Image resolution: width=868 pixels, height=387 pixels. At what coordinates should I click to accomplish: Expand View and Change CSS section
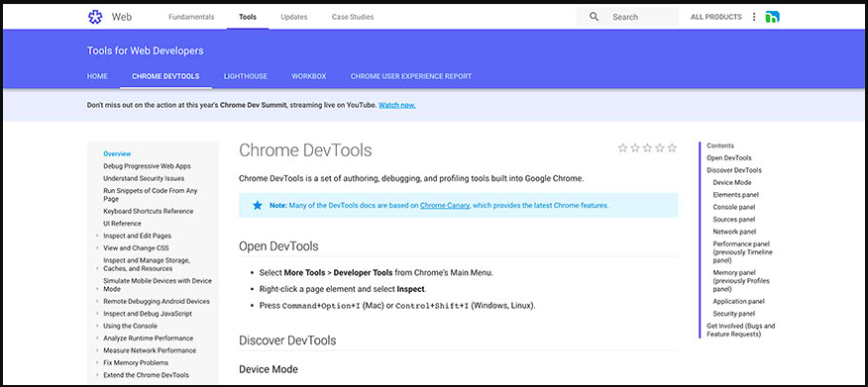tap(97, 248)
